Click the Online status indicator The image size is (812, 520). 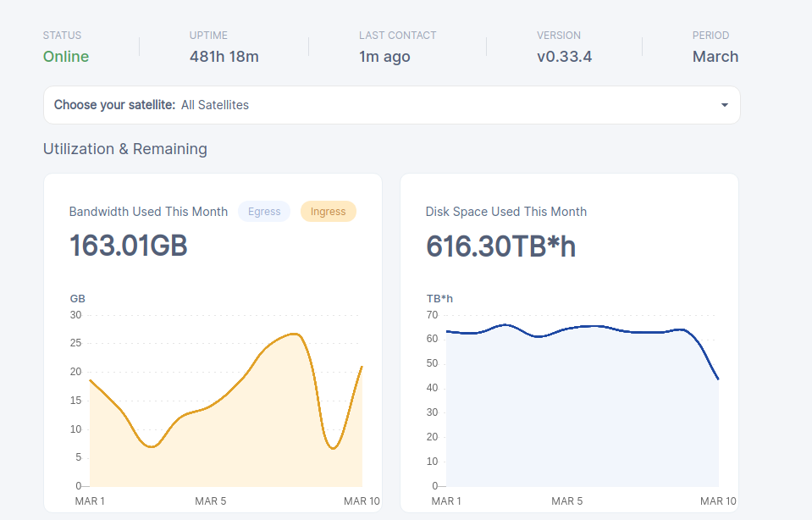coord(66,57)
